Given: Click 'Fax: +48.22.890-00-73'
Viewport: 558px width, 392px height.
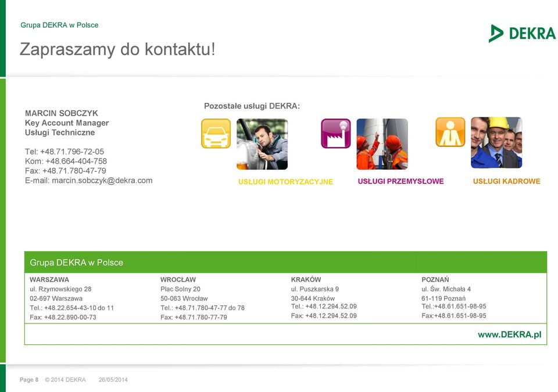Looking at the screenshot, I should pyautogui.click(x=63, y=317).
